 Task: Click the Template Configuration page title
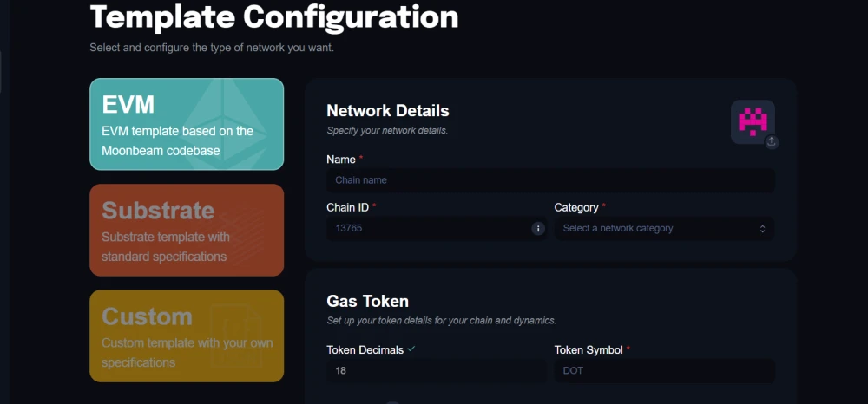pos(274,16)
